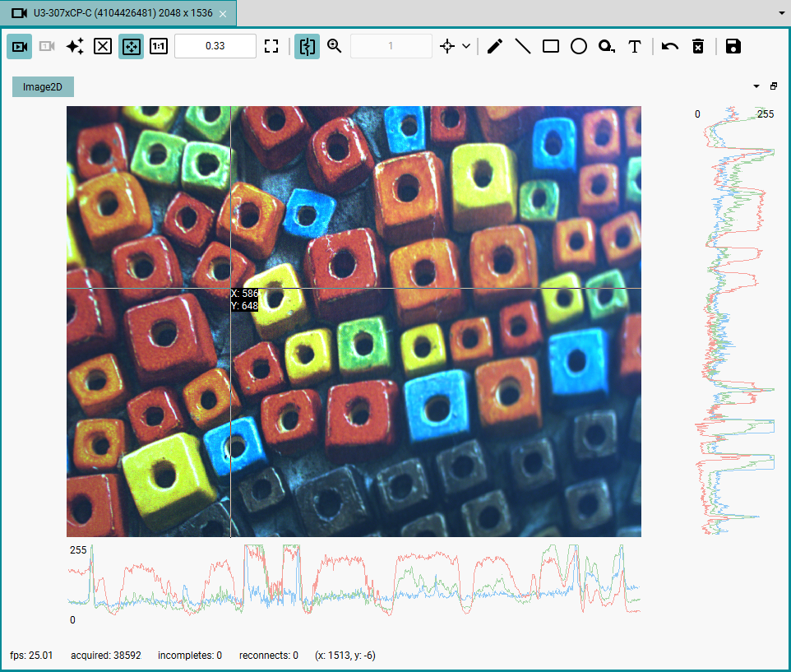The width and height of the screenshot is (791, 672).
Task: Open the Image2D view options dropdown arrow
Action: (x=756, y=86)
